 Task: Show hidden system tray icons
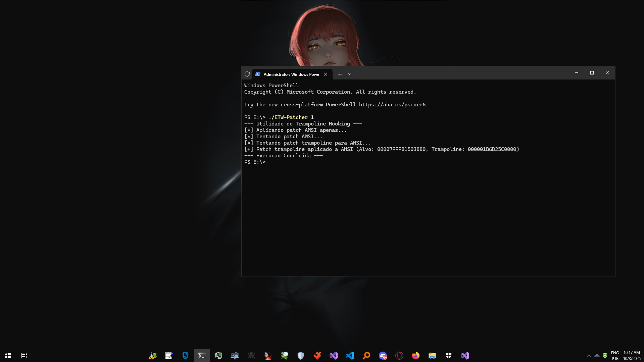(589, 356)
